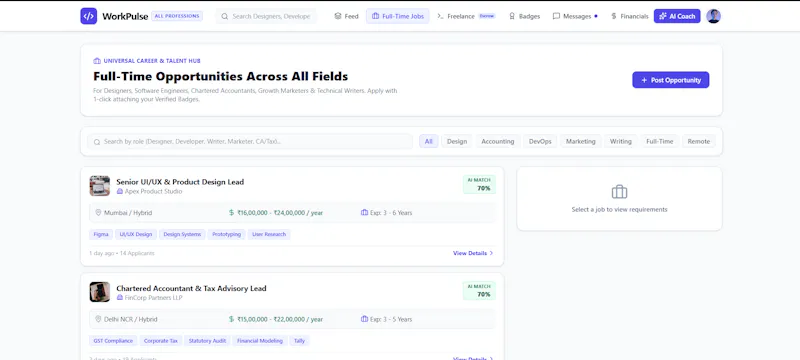This screenshot has width=800, height=360.
Task: Click the briefcase icon in the job requirements panel
Action: (x=619, y=192)
